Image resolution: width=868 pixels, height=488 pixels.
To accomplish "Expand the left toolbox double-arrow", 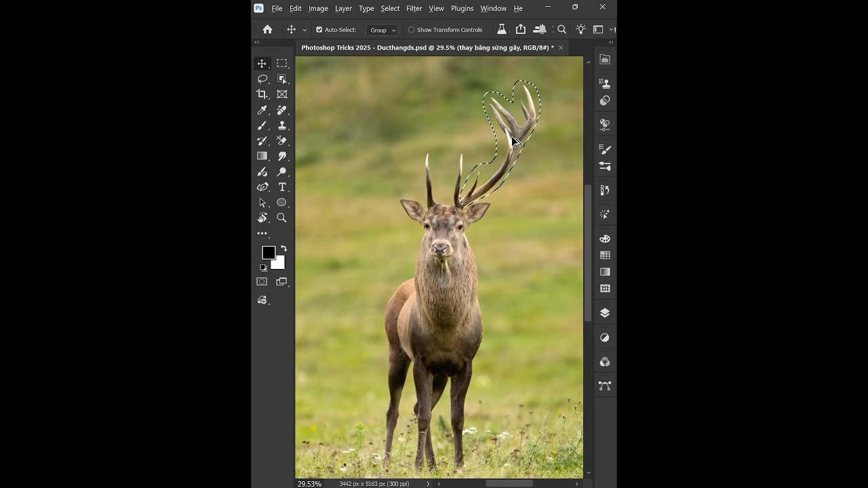I will click(257, 43).
